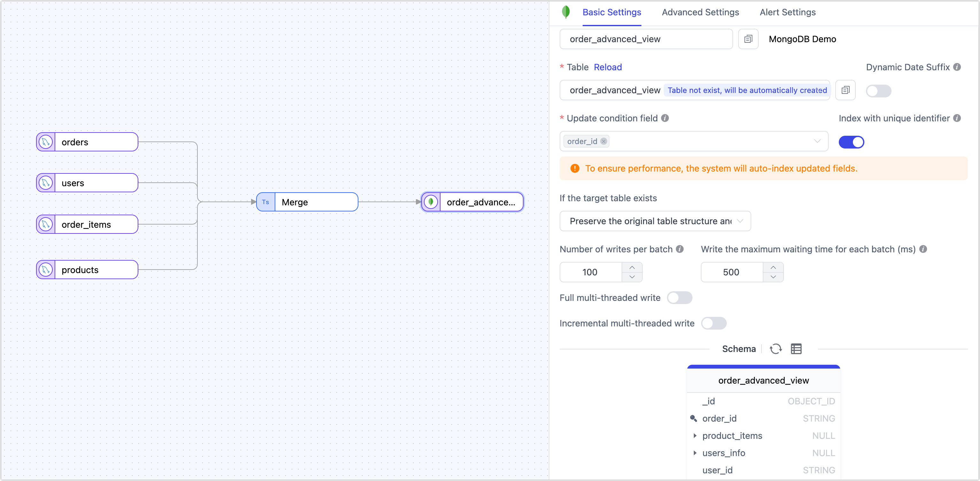Screen dimensions: 980x481
Task: Enable the Dynamic Date Suffix toggle
Action: (x=878, y=91)
